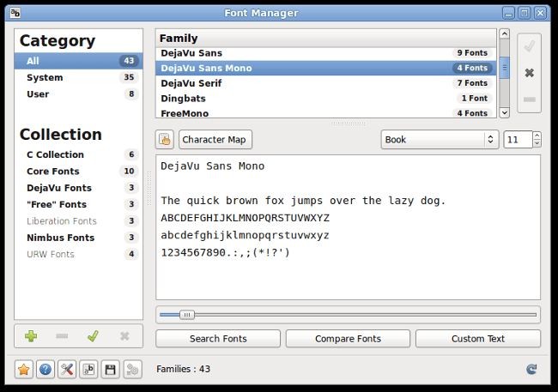Click the Family column header

click(326, 38)
